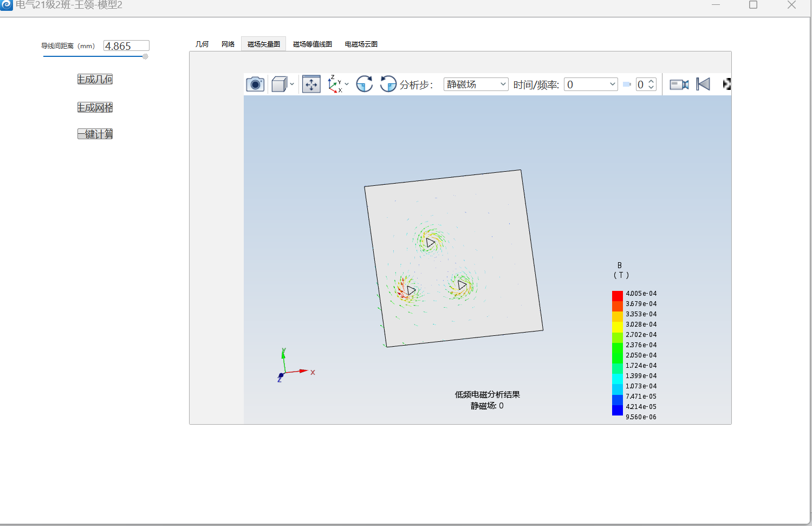The width and height of the screenshot is (812, 526).
Task: Maximize the application window
Action: 753,5
